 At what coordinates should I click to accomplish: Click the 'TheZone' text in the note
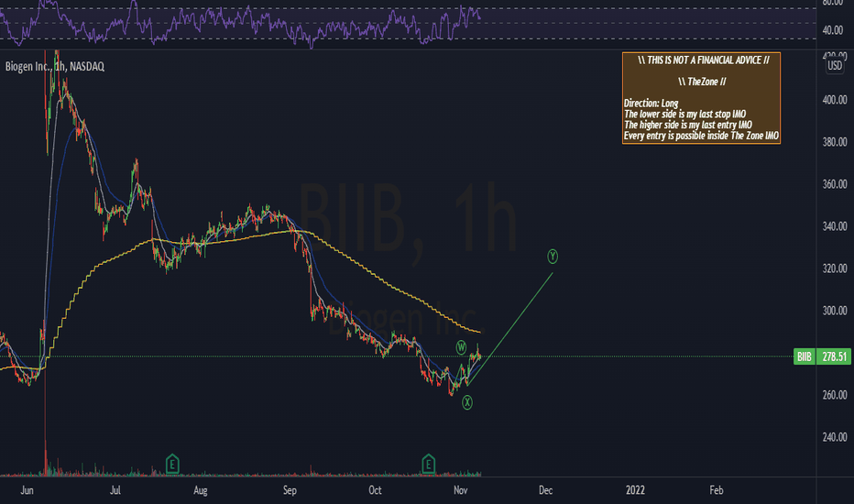pyautogui.click(x=702, y=82)
